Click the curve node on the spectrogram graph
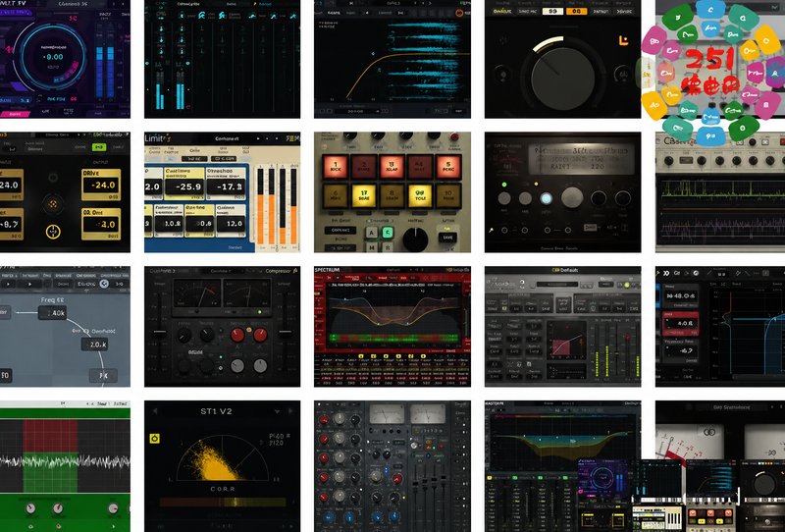This screenshot has width=785, height=532. (373, 54)
